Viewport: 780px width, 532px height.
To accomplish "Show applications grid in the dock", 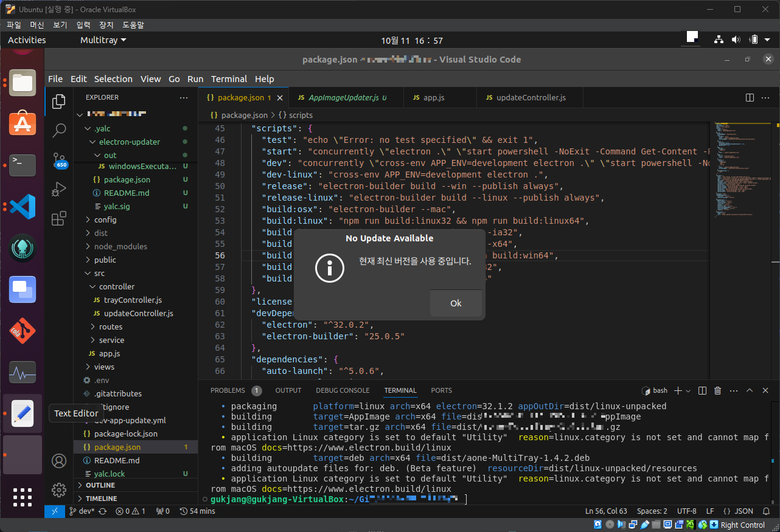I will (x=23, y=497).
